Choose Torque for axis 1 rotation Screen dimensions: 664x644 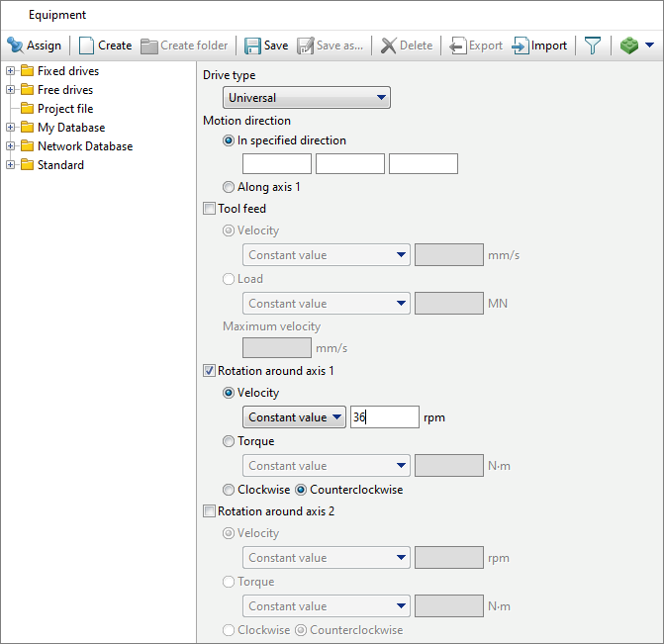tap(230, 441)
